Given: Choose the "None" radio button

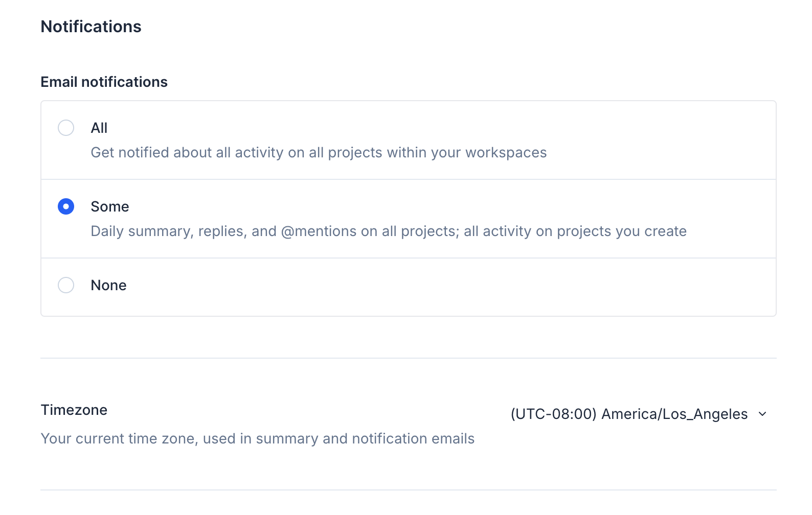Looking at the screenshot, I should [66, 285].
